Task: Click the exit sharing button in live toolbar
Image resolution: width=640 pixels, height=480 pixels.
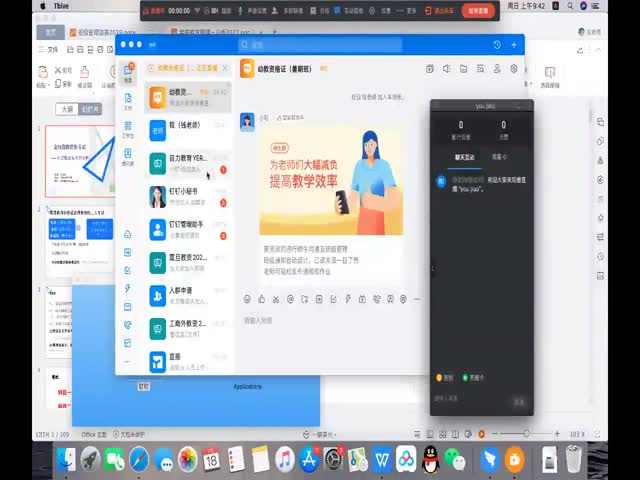Action: [439, 11]
